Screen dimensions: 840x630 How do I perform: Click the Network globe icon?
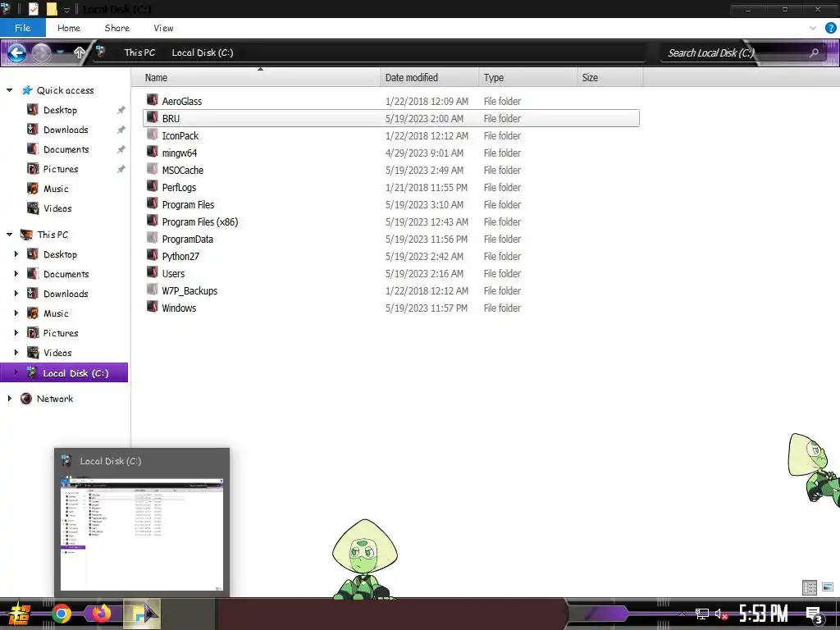(25, 399)
